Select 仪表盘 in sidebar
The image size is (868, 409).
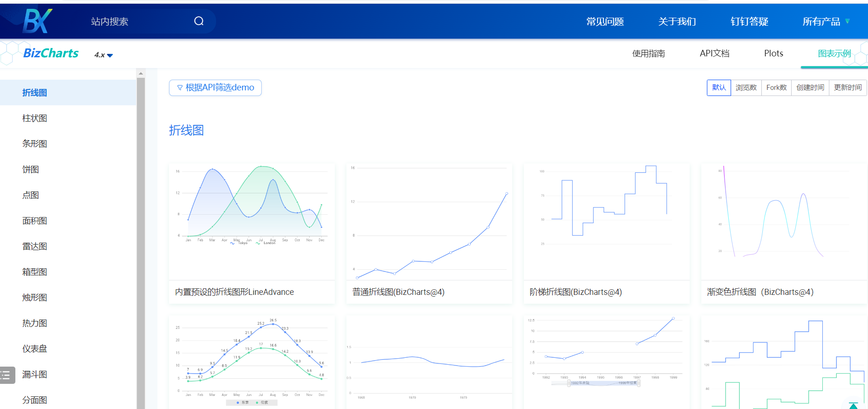[68, 349]
